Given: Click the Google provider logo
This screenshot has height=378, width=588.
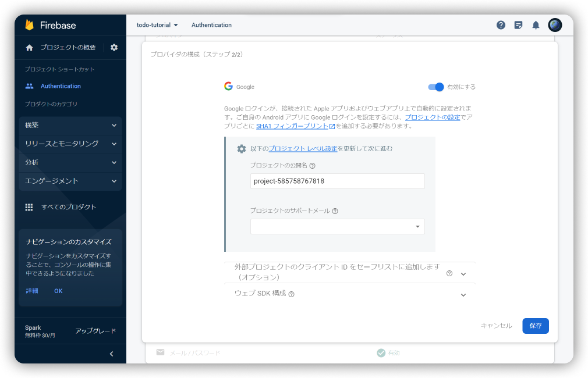Looking at the screenshot, I should (228, 86).
